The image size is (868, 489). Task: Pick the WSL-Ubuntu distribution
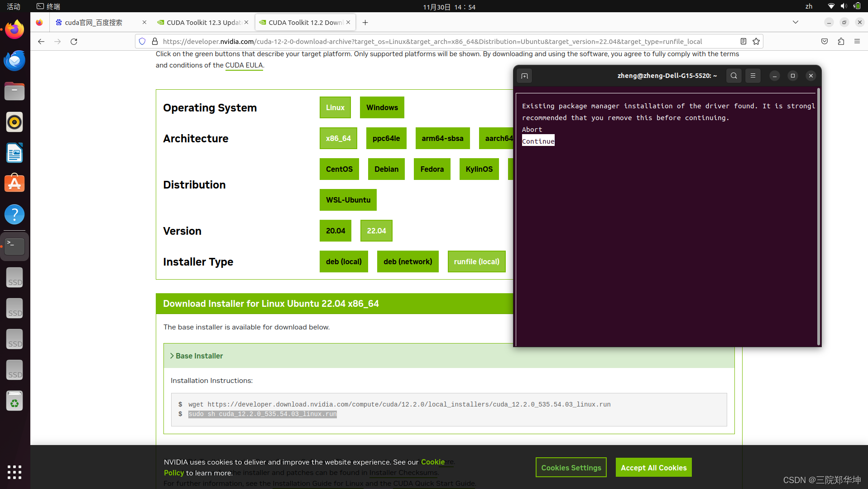[x=348, y=200]
